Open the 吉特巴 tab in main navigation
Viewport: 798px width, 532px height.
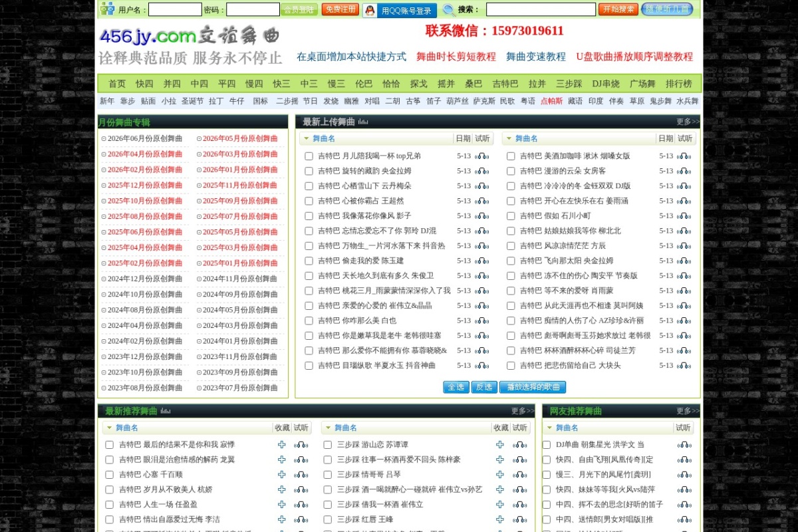click(x=505, y=84)
